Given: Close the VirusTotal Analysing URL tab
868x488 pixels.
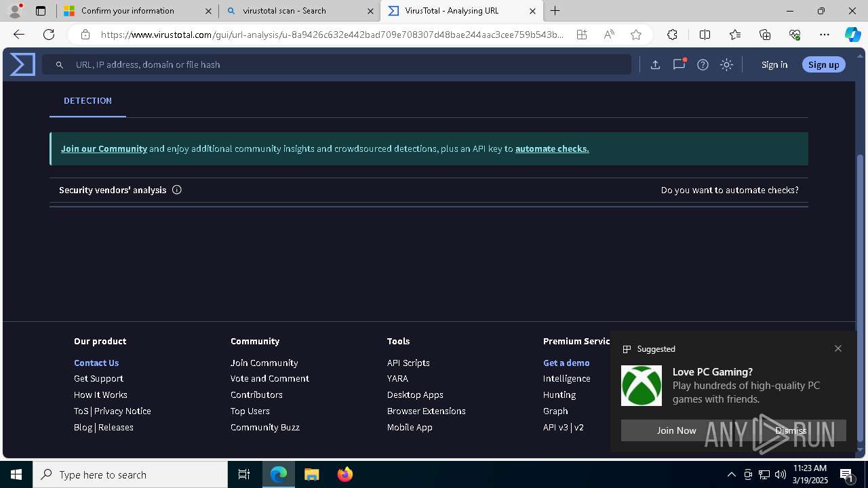Looking at the screenshot, I should tap(532, 11).
